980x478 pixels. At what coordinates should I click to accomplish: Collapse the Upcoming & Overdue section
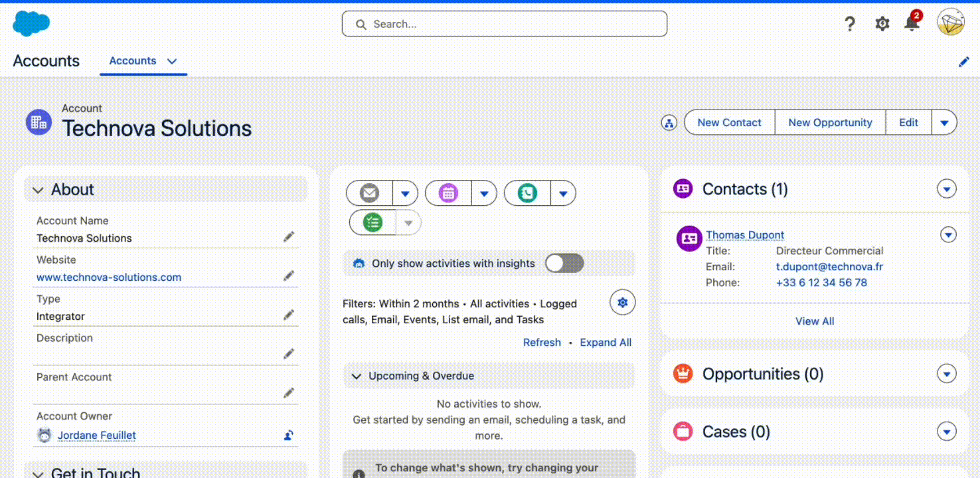[357, 376]
